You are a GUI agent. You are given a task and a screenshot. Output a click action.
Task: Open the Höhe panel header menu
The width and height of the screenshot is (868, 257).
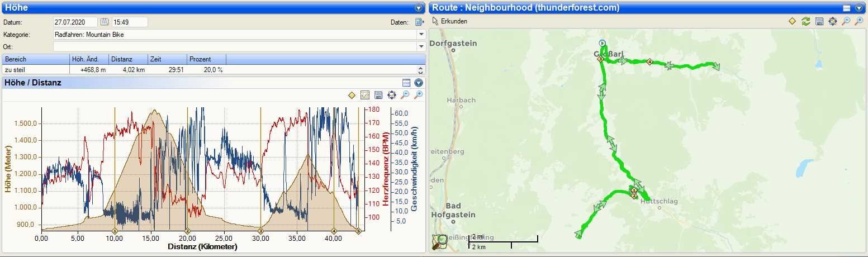tap(418, 8)
